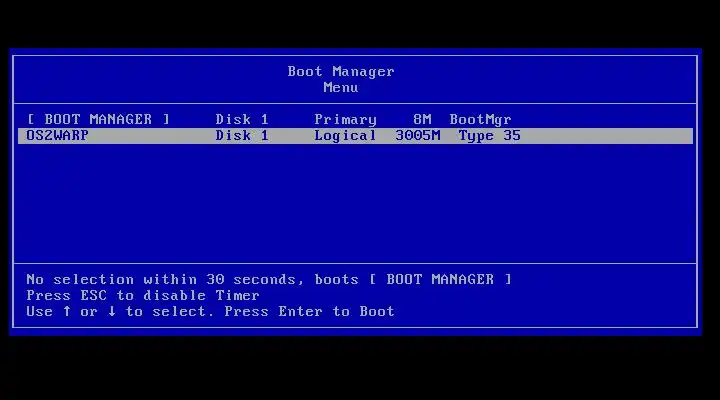Screen dimensions: 720x400
Task: Click 'Press Enter to Boot' text
Action: coord(309,311)
